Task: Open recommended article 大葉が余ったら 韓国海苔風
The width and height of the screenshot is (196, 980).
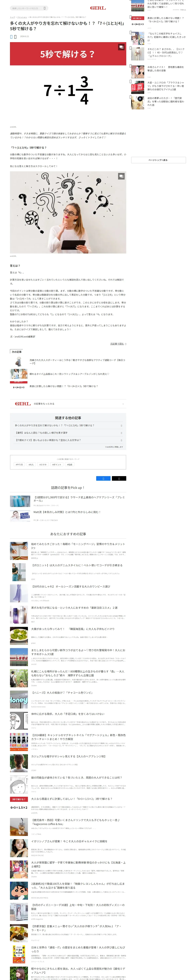Action: pyautogui.click(x=73, y=629)
